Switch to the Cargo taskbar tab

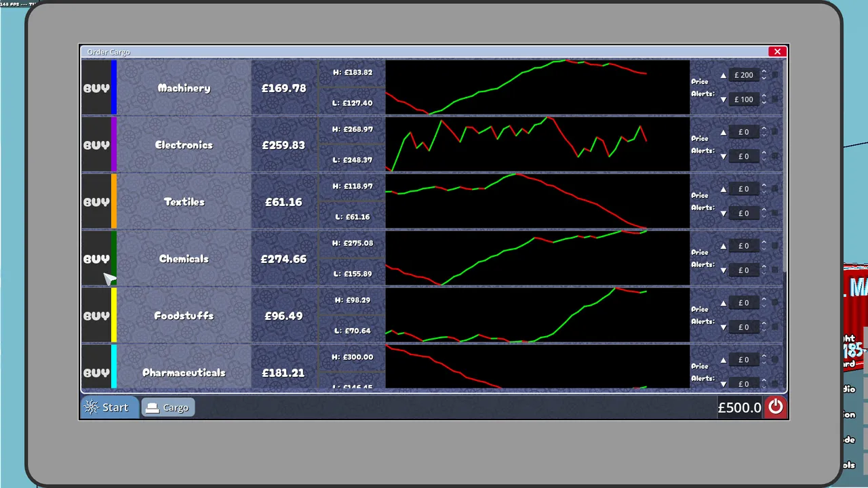coord(168,407)
